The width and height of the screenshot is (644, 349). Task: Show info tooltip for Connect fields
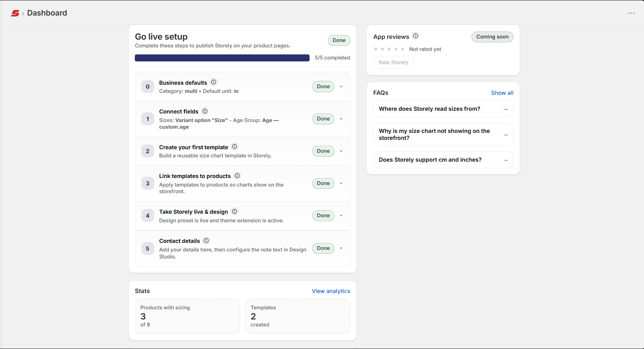(x=205, y=111)
